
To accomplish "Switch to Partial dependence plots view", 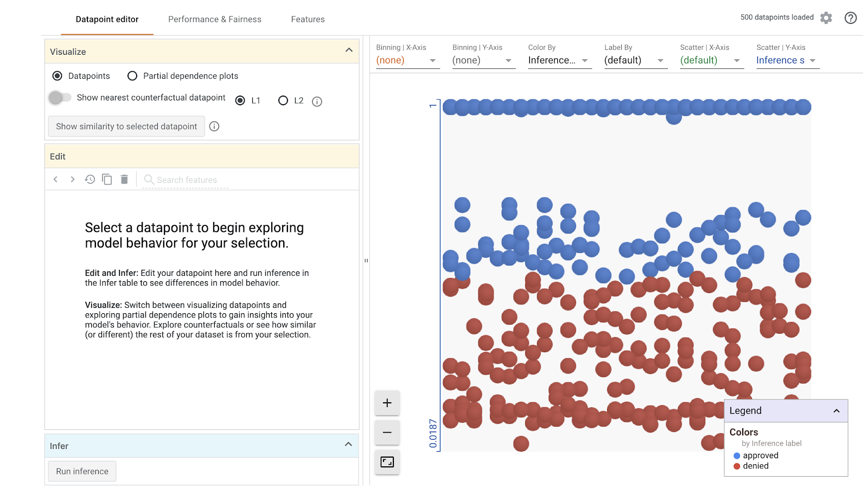I will pos(132,76).
